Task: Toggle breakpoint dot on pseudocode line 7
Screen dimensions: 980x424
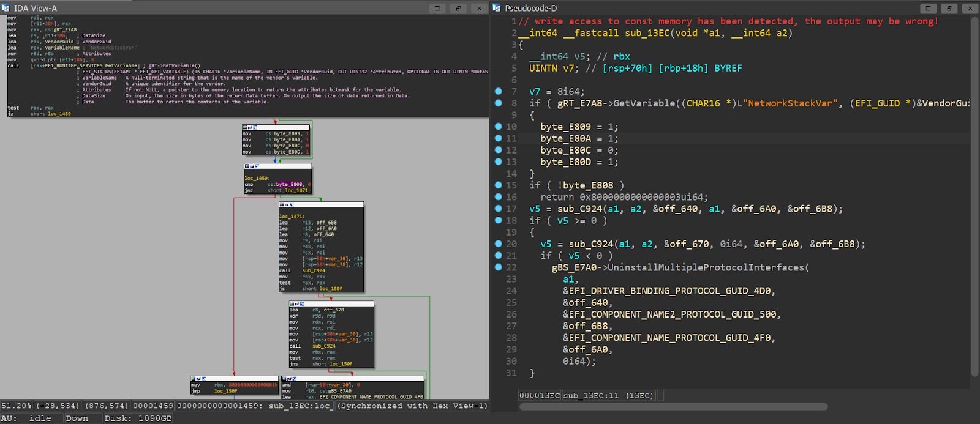Action: [x=499, y=91]
